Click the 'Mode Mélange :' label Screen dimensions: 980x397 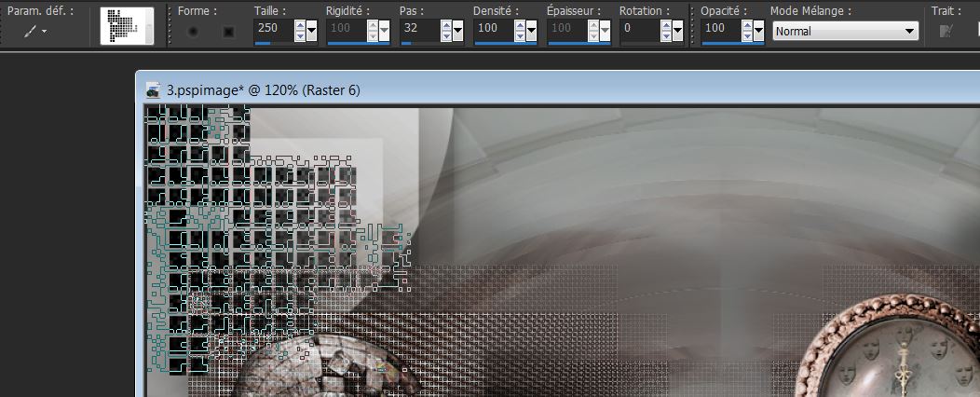[810, 10]
